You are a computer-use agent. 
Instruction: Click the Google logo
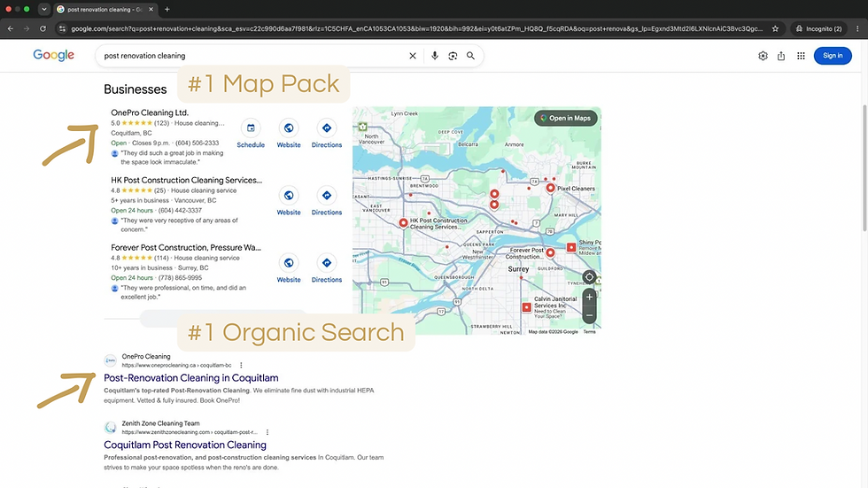point(53,55)
